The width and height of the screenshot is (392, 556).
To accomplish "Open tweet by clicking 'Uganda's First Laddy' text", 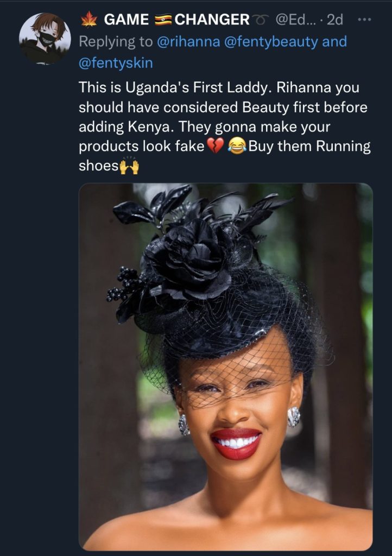I will pos(199,87).
